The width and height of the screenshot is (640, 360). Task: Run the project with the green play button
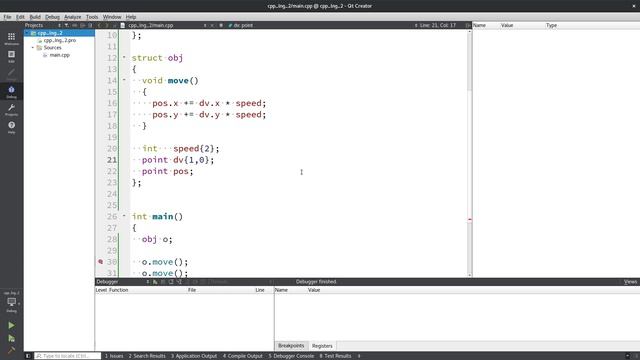(11, 325)
